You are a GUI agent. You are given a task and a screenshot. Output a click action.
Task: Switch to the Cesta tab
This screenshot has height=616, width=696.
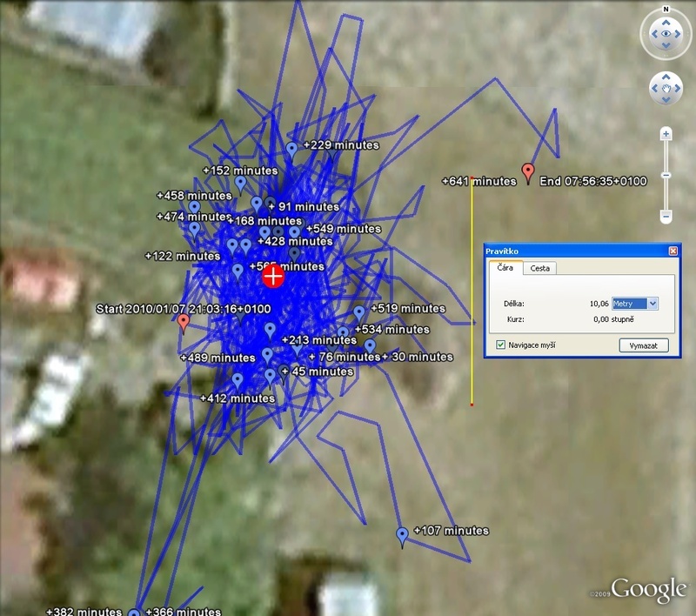[539, 268]
